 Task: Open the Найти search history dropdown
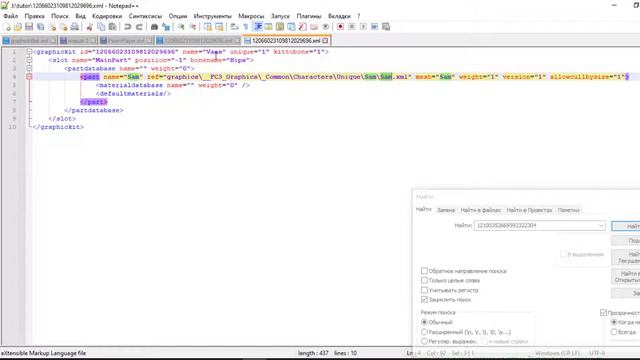click(601, 226)
